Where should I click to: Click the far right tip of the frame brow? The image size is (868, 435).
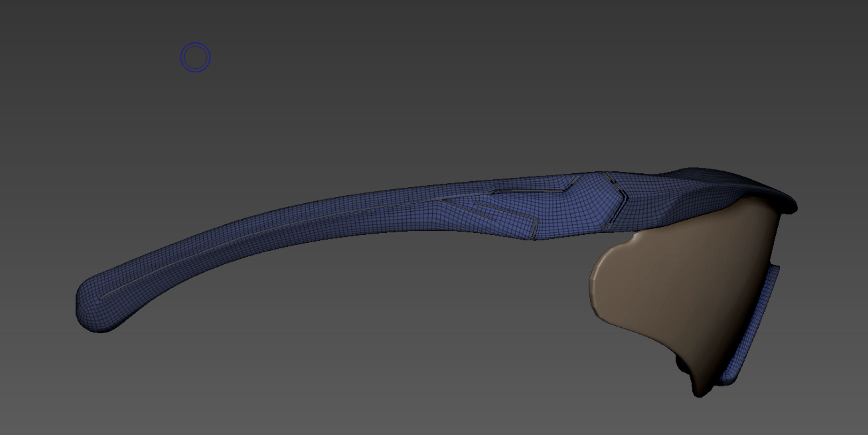794,208
